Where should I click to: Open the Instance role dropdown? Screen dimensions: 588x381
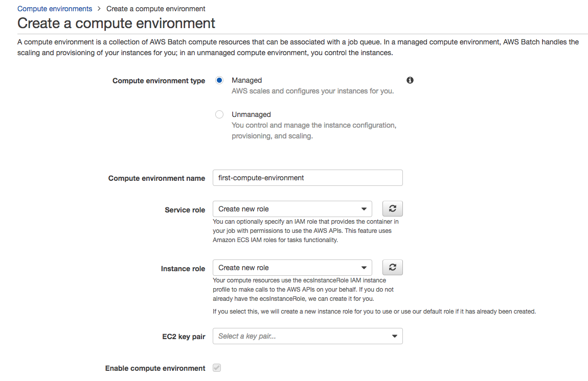[292, 267]
